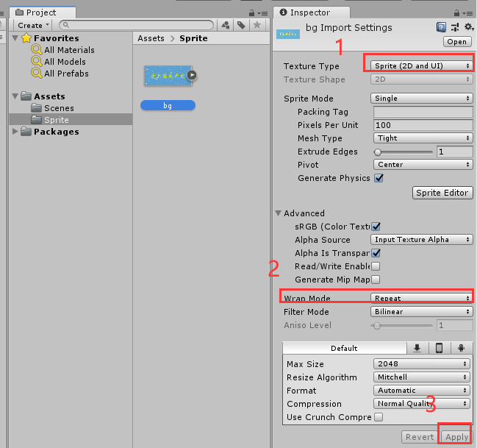Open the Project panel options menu
Image resolution: width=477 pixels, height=448 pixels.
(x=262, y=13)
